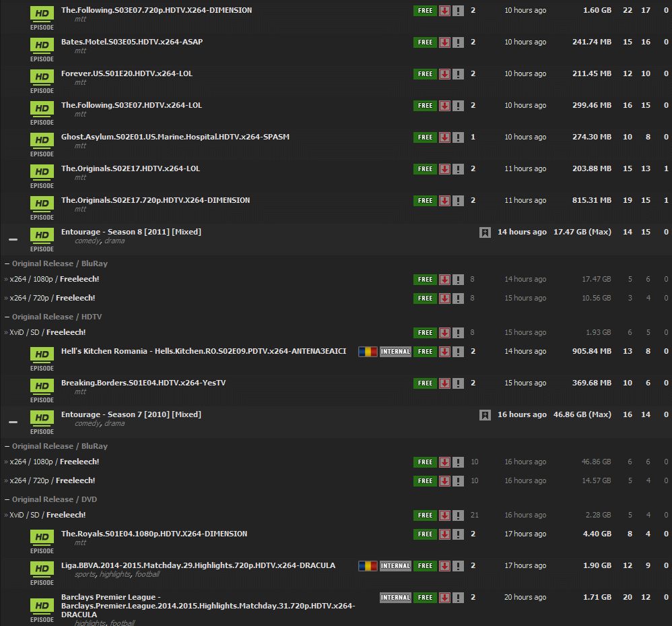Open Liga.BBVA.2014-2015.Matchday.29.Highlights torrent
This screenshot has height=626, width=672.
198,565
